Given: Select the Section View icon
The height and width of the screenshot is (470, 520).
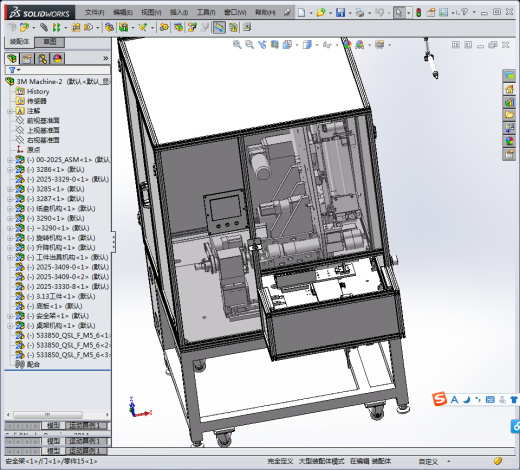Looking at the screenshot, I should click(274, 44).
